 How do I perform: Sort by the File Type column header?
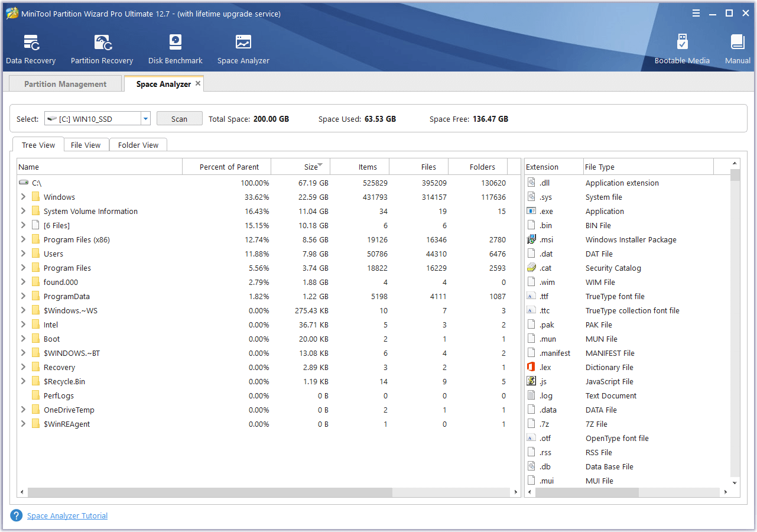648,167
